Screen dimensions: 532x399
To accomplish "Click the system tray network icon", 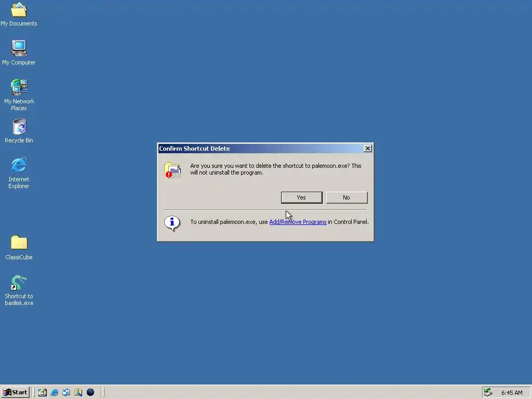I will 488,392.
